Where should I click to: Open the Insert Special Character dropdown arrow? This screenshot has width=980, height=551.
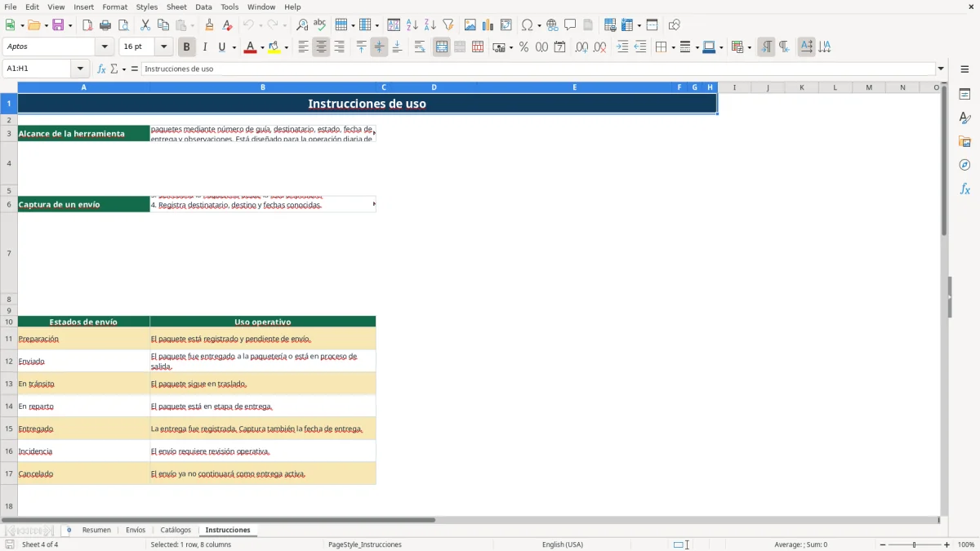[x=540, y=25]
